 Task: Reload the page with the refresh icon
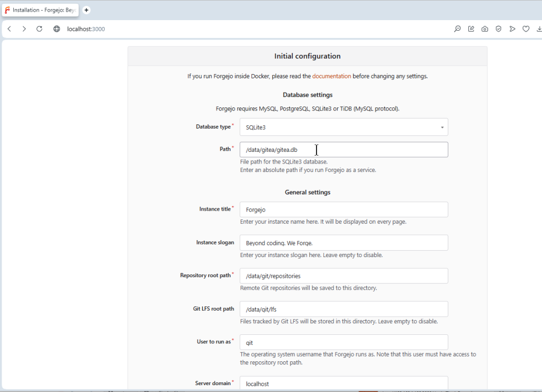pyautogui.click(x=39, y=29)
